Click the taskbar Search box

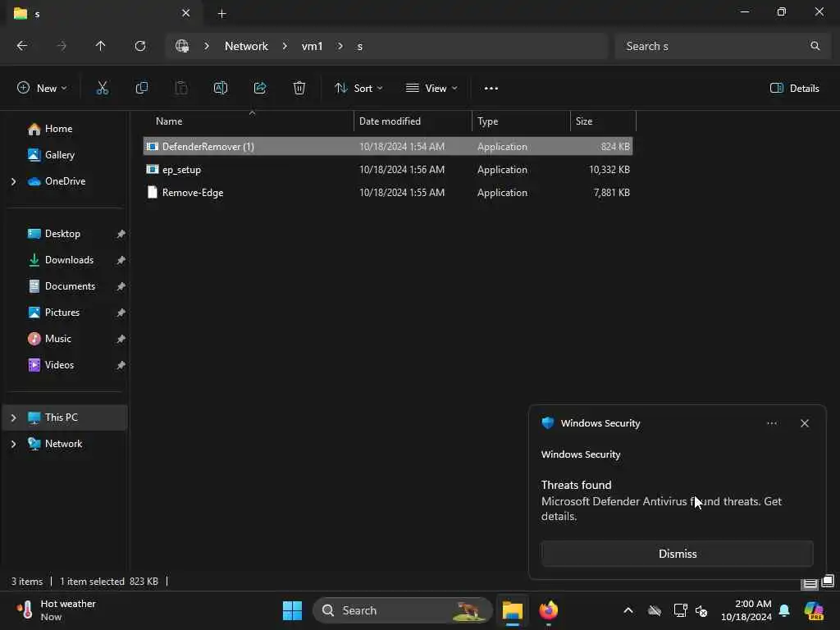pos(402,610)
